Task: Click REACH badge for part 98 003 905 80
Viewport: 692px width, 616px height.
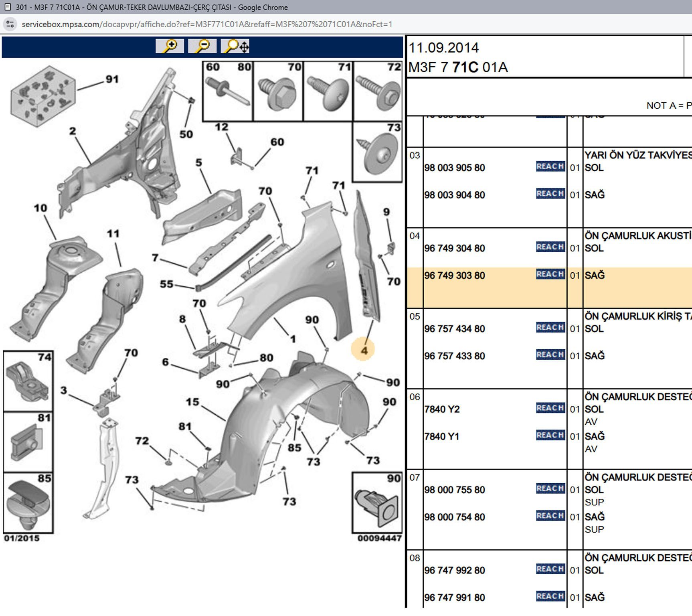Action: click(x=550, y=166)
